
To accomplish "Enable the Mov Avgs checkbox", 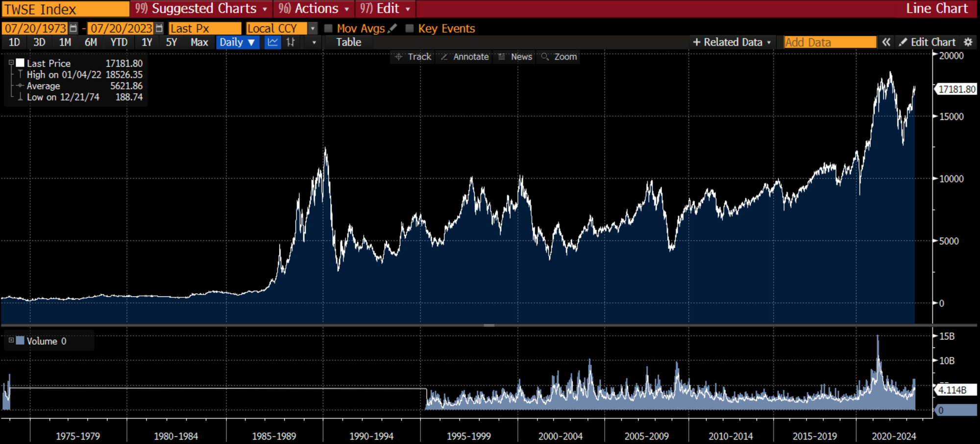I will click(328, 28).
